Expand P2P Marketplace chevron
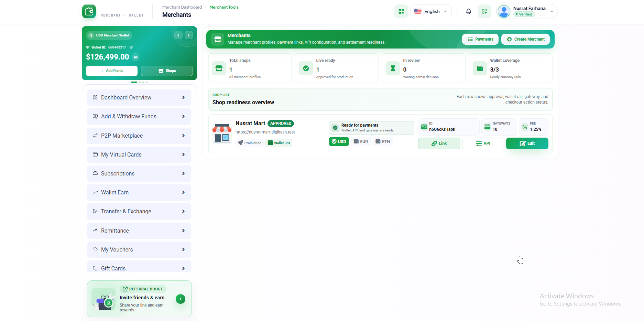644x321 pixels. pos(183,136)
